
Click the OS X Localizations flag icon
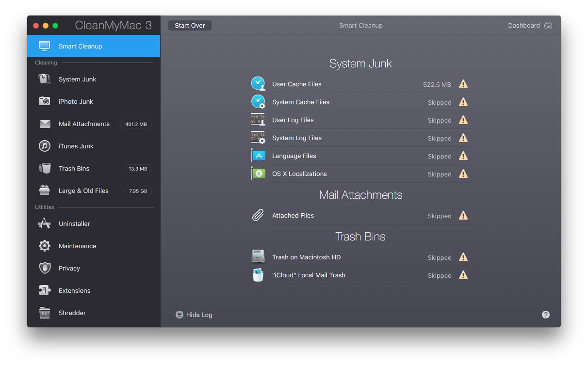tap(258, 174)
